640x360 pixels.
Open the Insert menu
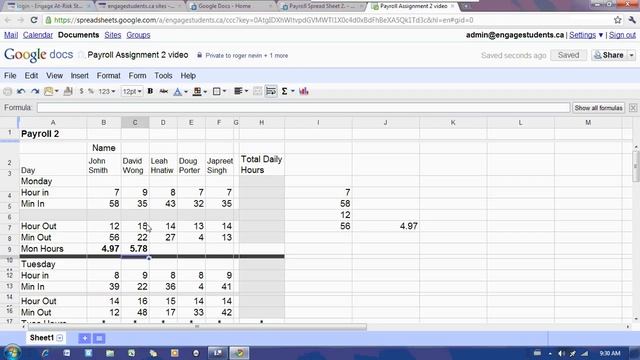click(80, 76)
